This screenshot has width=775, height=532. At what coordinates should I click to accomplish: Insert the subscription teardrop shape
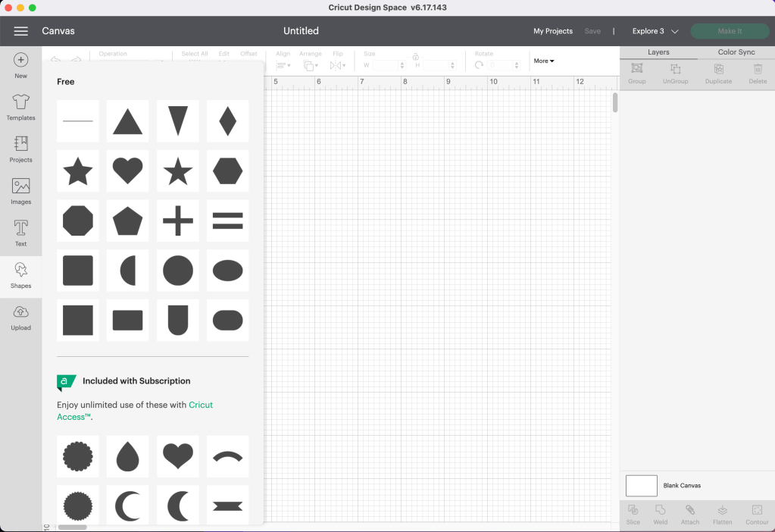(127, 456)
